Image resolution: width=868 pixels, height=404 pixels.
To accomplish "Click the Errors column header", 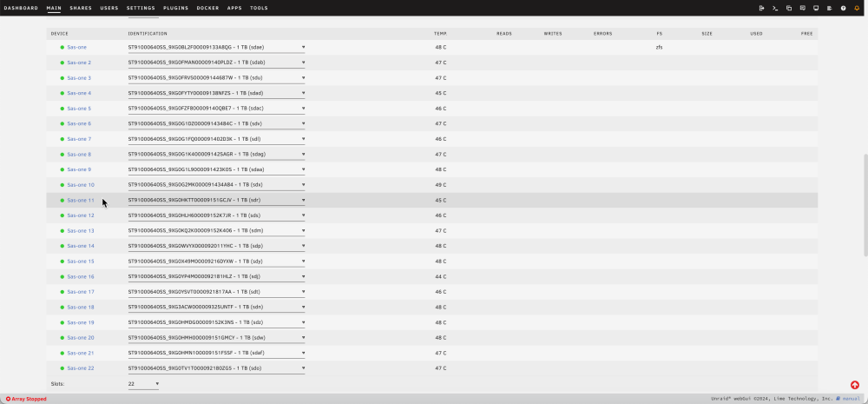I will [603, 34].
